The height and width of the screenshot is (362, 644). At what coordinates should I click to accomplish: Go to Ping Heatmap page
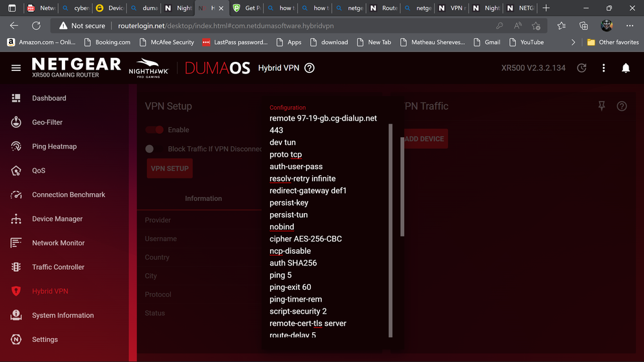pos(54,146)
